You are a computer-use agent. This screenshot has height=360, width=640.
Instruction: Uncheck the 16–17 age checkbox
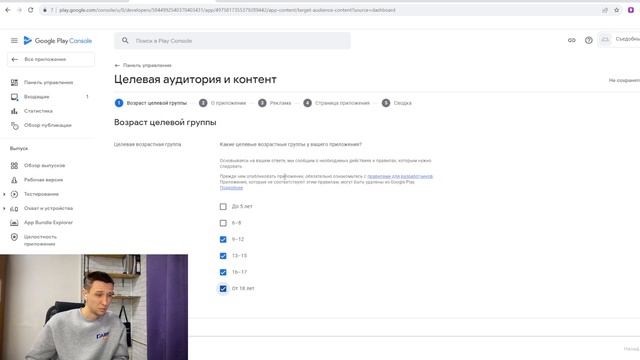point(223,272)
